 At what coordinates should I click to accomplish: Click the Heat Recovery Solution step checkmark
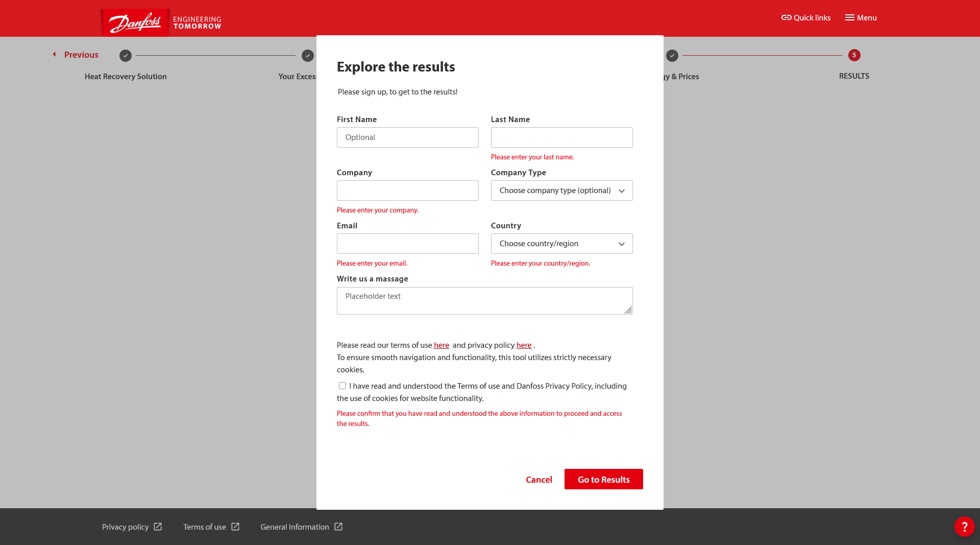click(x=126, y=56)
